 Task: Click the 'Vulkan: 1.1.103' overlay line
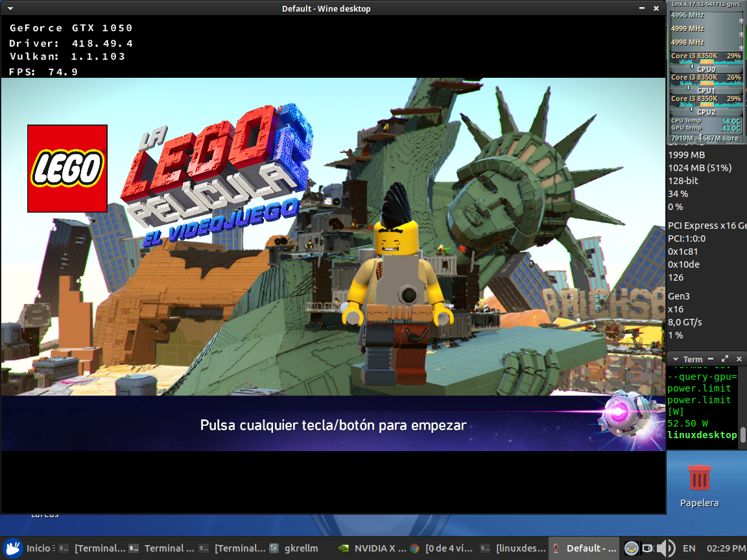point(67,56)
